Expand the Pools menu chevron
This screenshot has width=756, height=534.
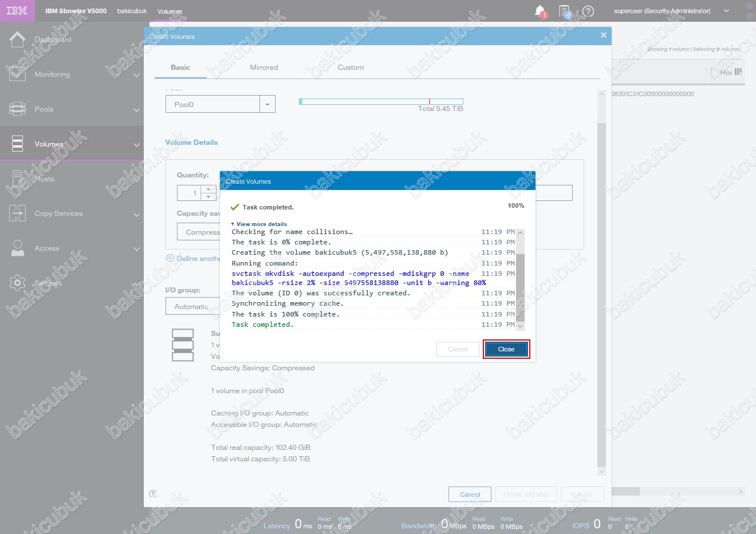coord(136,110)
